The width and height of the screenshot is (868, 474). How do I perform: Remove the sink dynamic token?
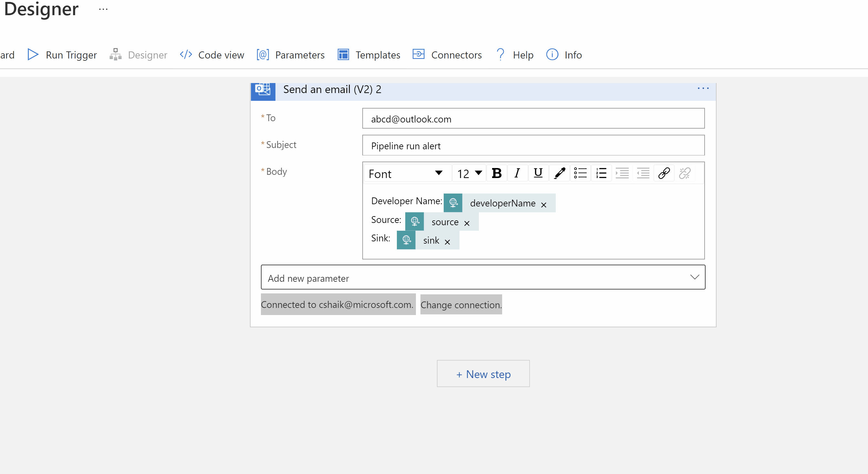tap(447, 241)
